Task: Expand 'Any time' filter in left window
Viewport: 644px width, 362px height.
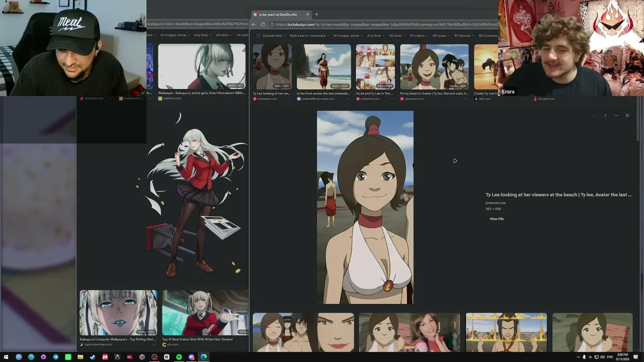Action: point(203,35)
